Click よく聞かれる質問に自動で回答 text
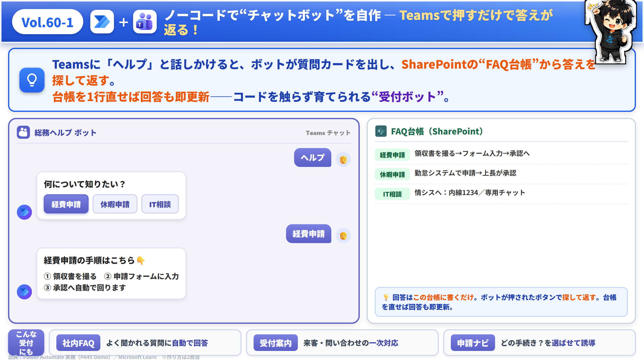Image resolution: width=644 pixels, height=362 pixels. 157,343
